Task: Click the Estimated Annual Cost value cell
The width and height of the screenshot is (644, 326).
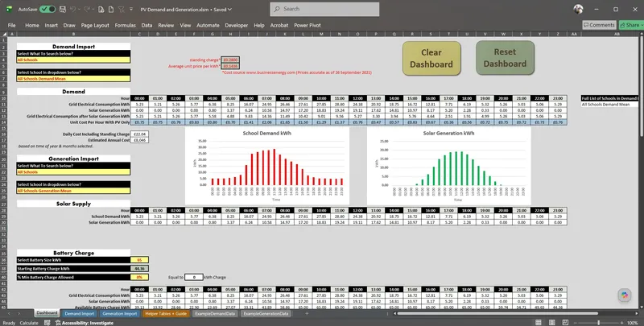Action: (139, 140)
